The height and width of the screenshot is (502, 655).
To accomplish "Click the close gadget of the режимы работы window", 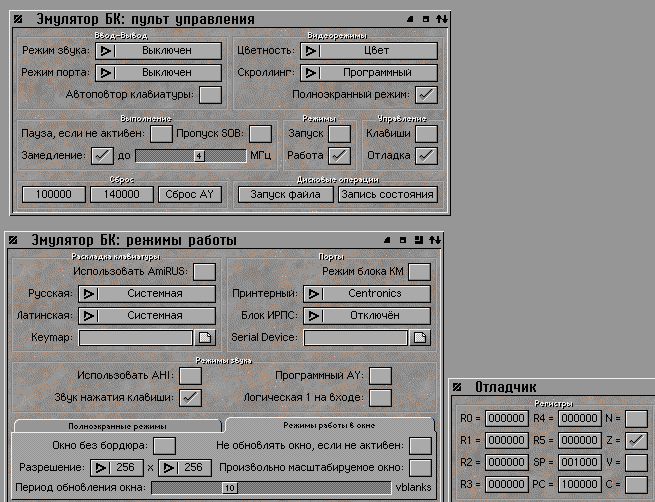I will 13,240.
